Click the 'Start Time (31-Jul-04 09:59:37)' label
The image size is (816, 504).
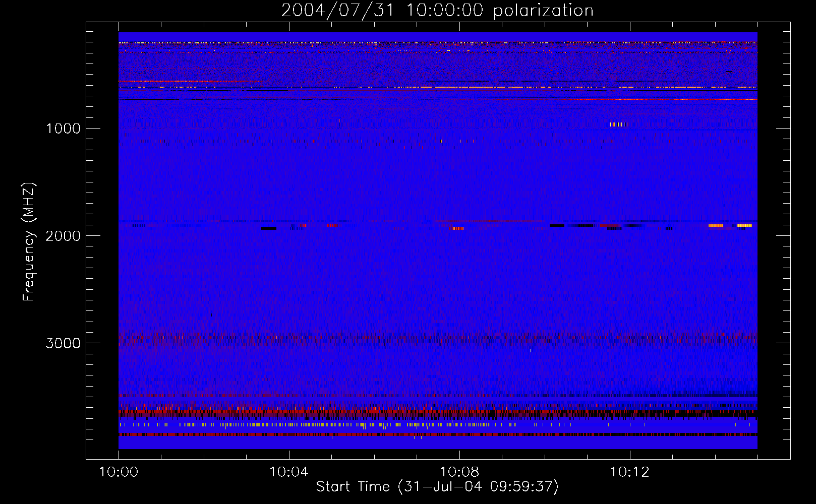click(437, 486)
